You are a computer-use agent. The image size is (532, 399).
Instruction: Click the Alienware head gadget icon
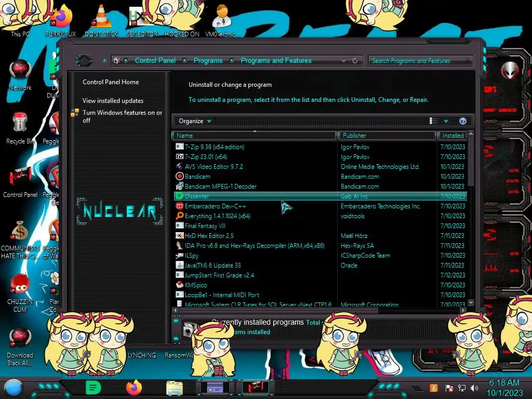coord(510,70)
